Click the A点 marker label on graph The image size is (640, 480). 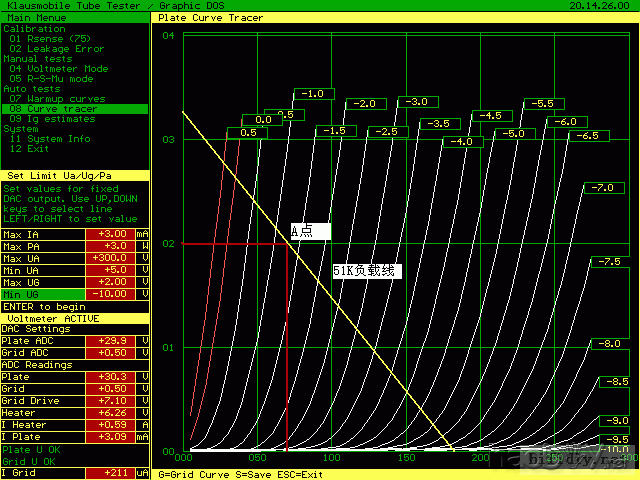click(309, 231)
